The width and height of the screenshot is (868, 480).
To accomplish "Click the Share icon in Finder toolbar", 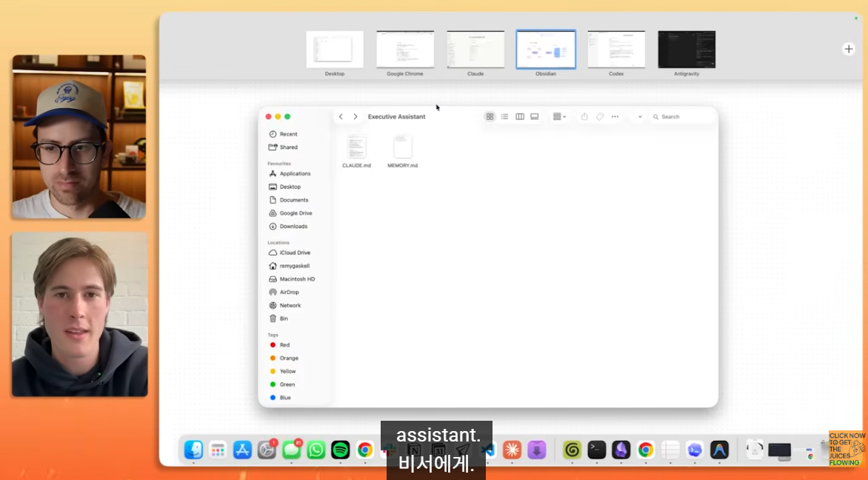I will (x=584, y=117).
